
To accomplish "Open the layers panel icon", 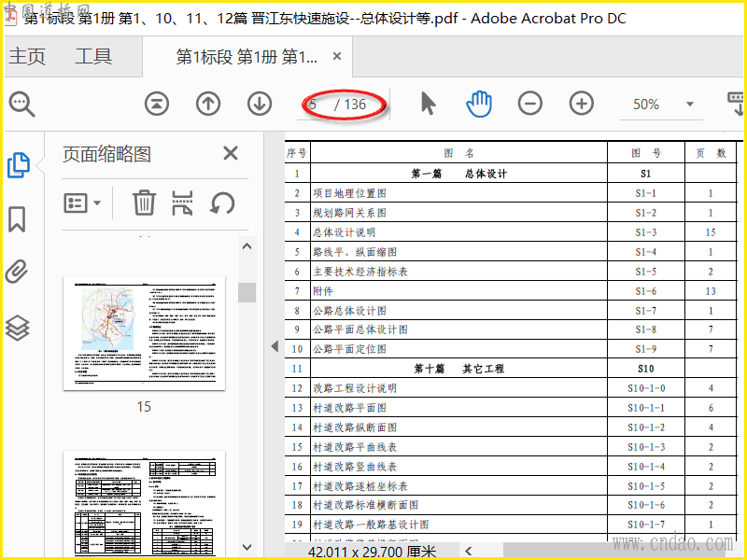I will (x=18, y=329).
